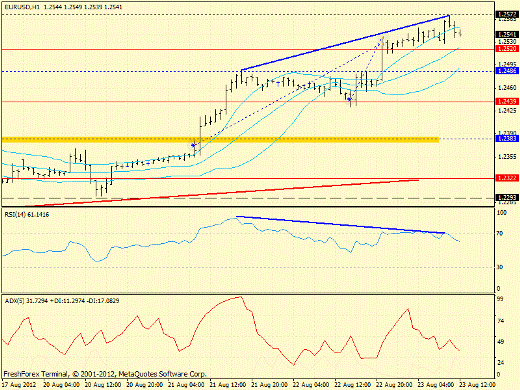Click the 20 Aug 20:00 time label
This screenshot has width=520, height=390.
pos(145,385)
